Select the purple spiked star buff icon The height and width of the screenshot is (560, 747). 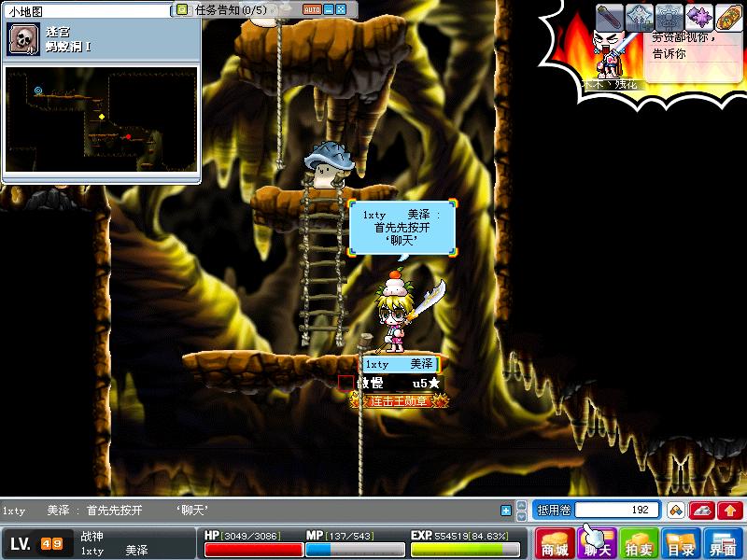click(x=699, y=17)
